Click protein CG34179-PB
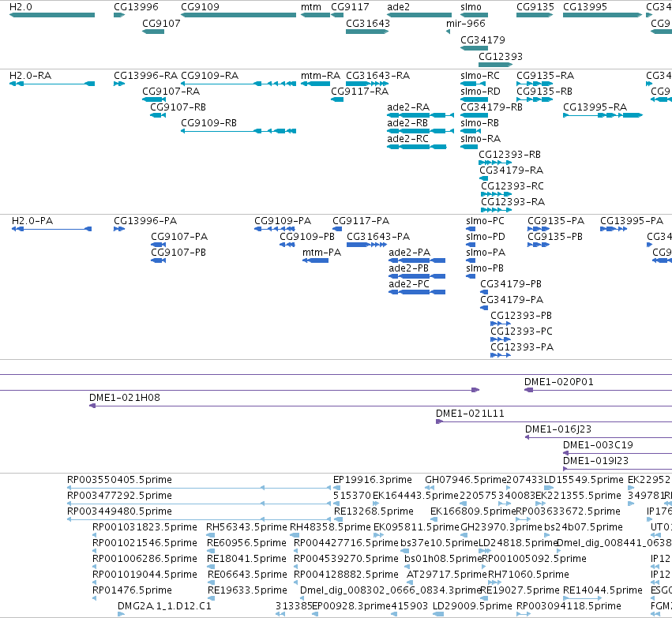 pyautogui.click(x=484, y=292)
